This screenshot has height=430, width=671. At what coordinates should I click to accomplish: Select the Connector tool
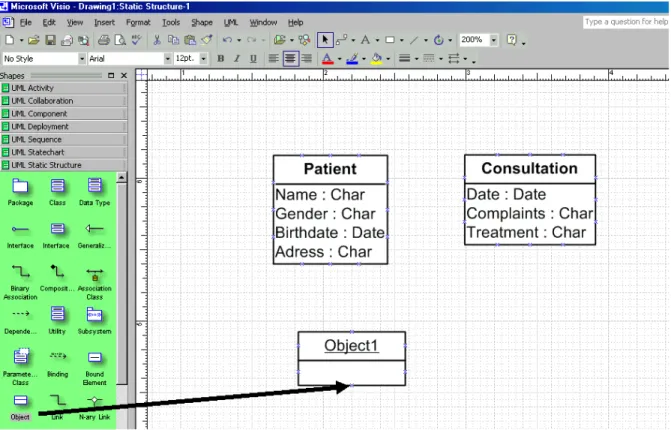[x=341, y=40]
